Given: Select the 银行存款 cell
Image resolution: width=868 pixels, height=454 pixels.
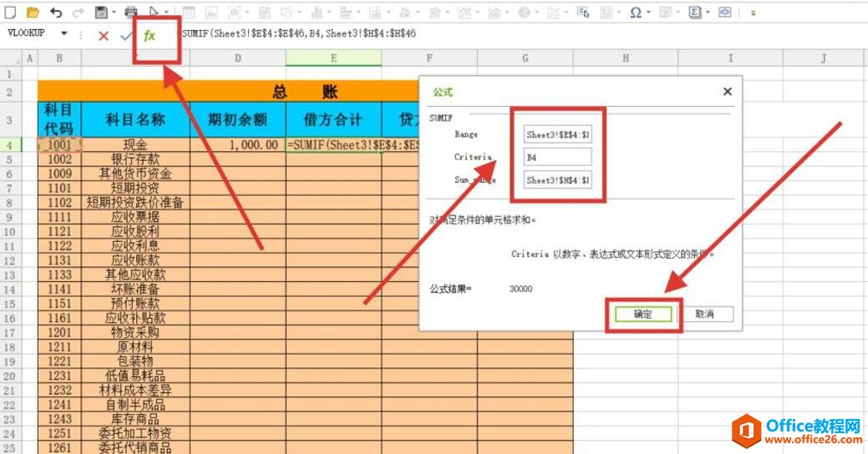Looking at the screenshot, I should [135, 159].
